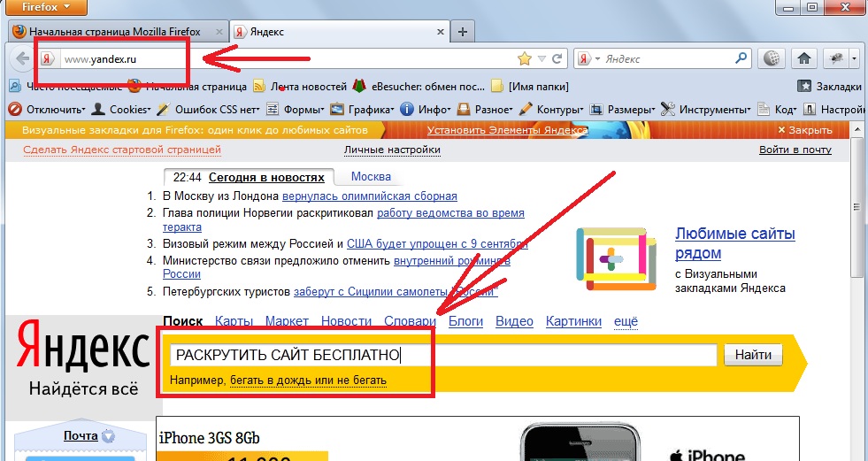Open Графика menu in developer toolbar
The height and width of the screenshot is (461, 868).
(x=362, y=110)
